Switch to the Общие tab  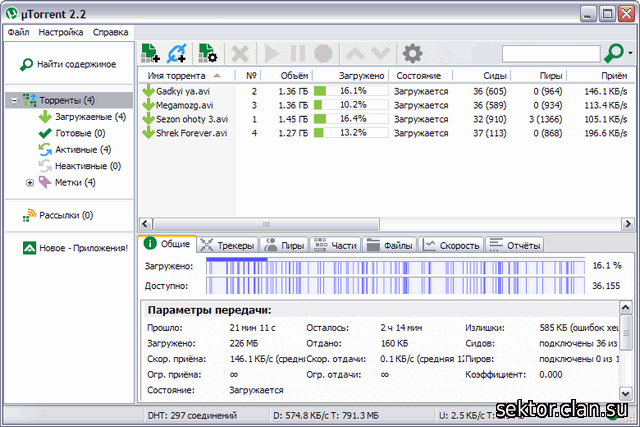(167, 244)
